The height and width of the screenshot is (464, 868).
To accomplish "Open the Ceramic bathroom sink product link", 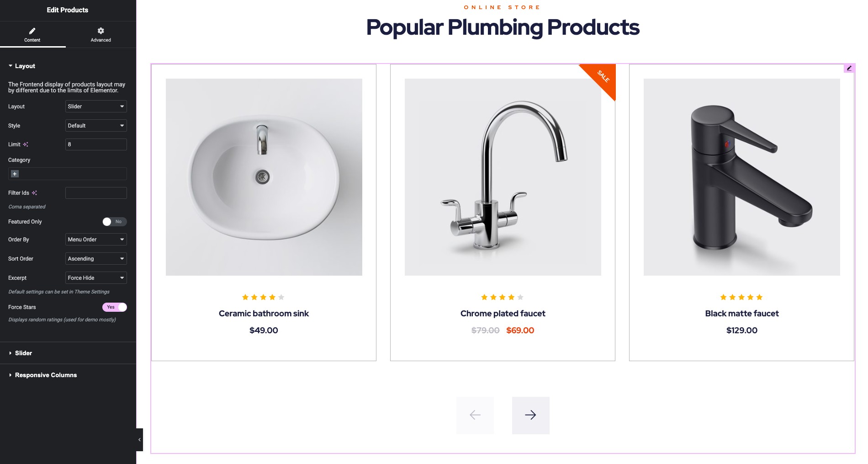I will 264,314.
